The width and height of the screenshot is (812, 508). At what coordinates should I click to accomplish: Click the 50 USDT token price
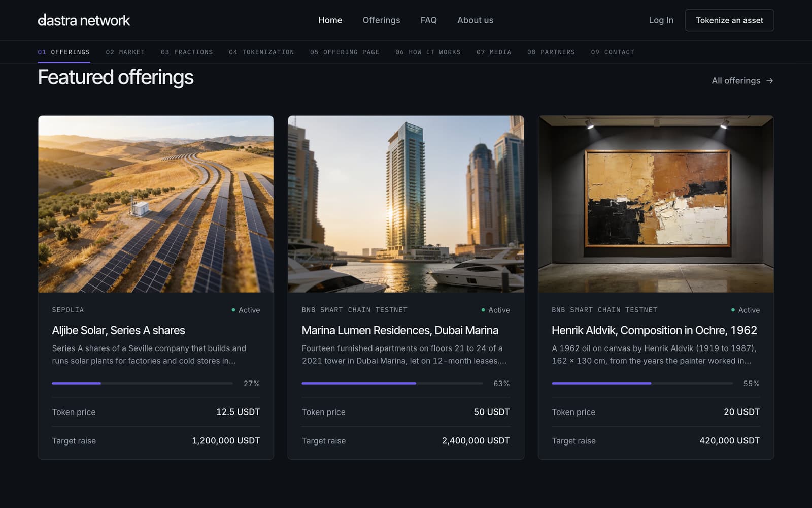click(x=492, y=412)
